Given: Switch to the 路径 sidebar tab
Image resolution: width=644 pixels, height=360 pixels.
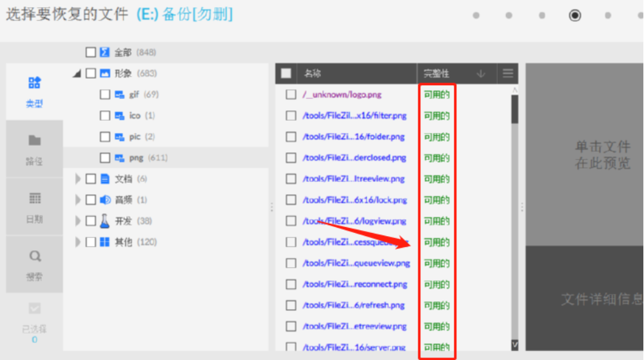Looking at the screenshot, I should tap(35, 149).
